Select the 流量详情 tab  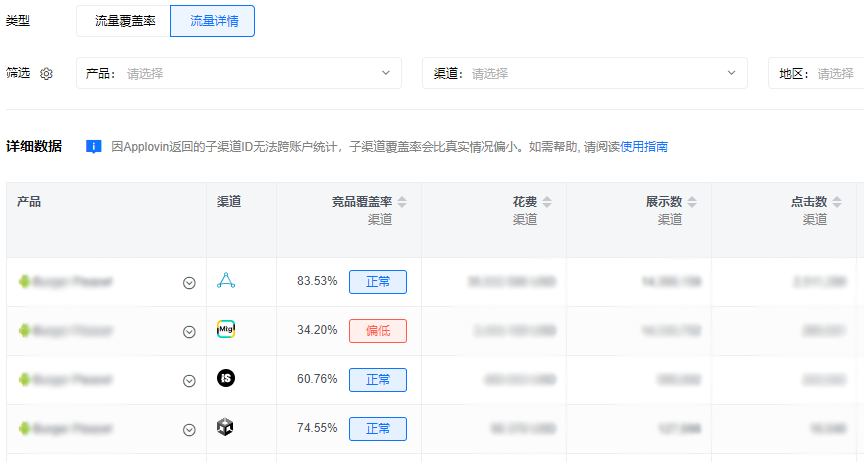213,21
